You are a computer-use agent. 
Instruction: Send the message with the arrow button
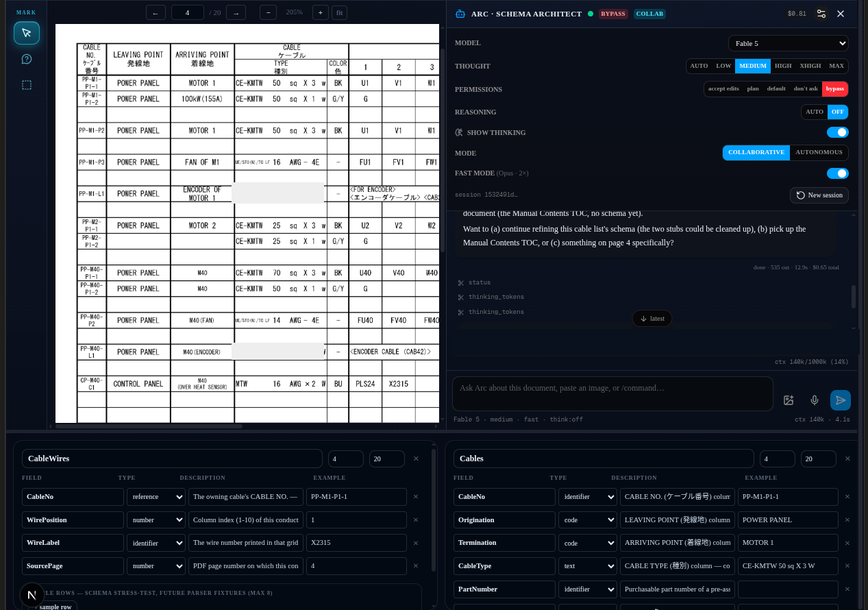841,400
